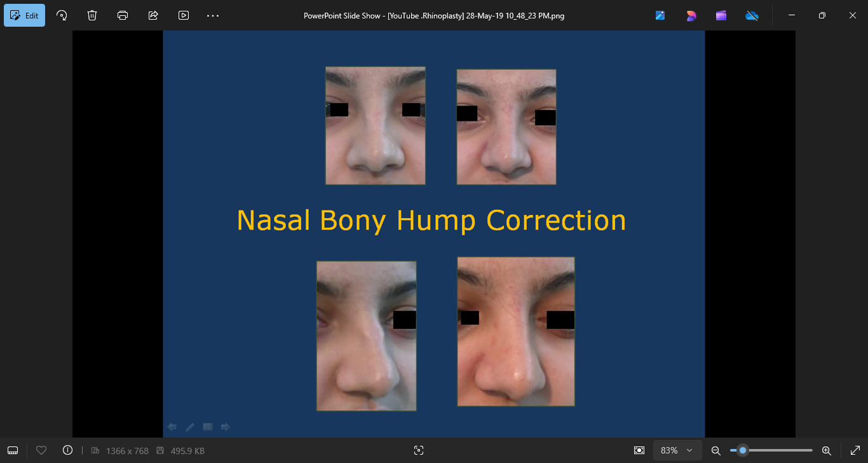
Task: Fit the image to window
Action: coord(639,450)
